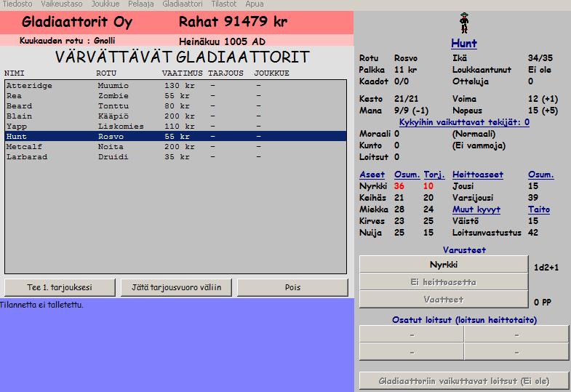Open the Tilastot menu
This screenshot has height=392, width=571.
225,4
